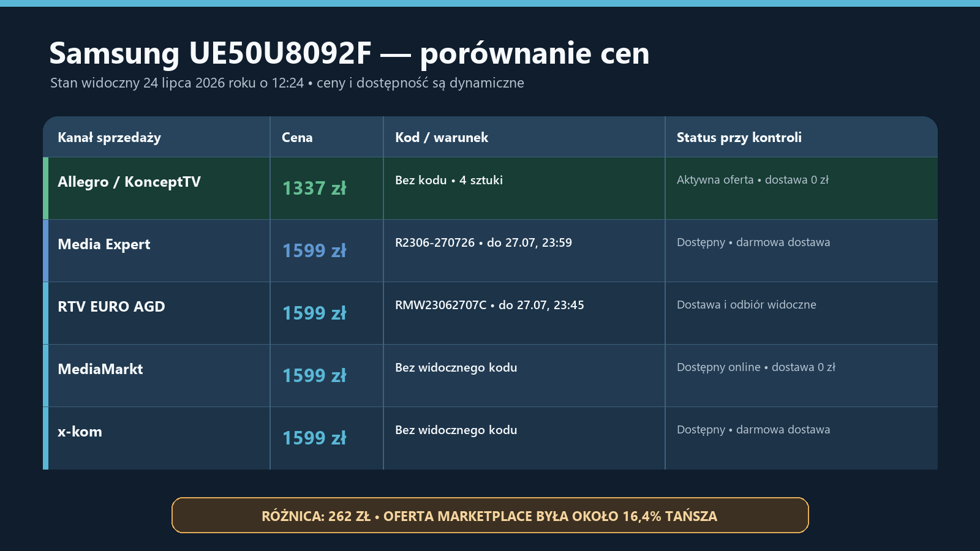
Task: Click the RÓŻNICA: 262 ZŁ summary banner
Action: click(490, 515)
